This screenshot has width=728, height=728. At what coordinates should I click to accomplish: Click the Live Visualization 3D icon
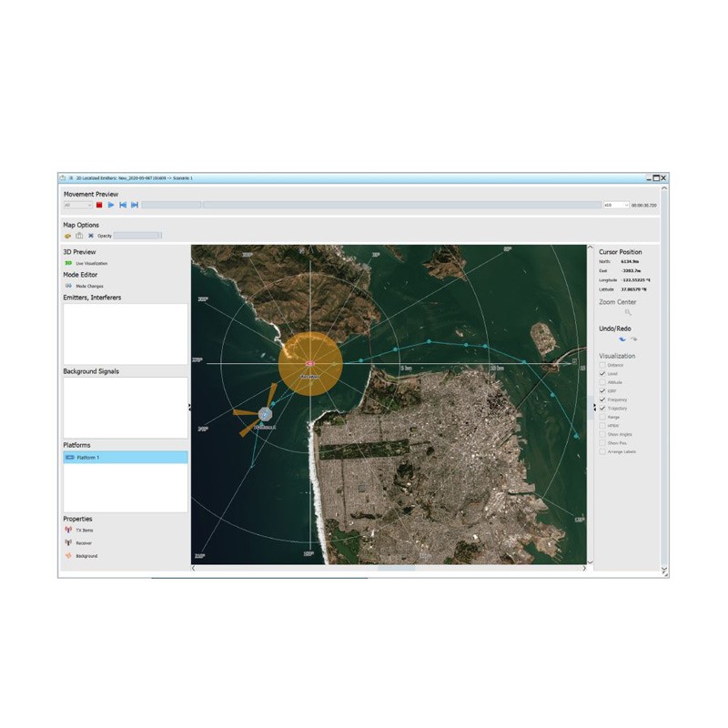68,263
